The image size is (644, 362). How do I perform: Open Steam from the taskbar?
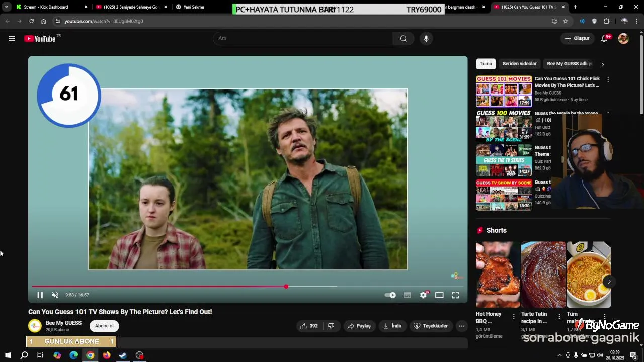[123, 355]
